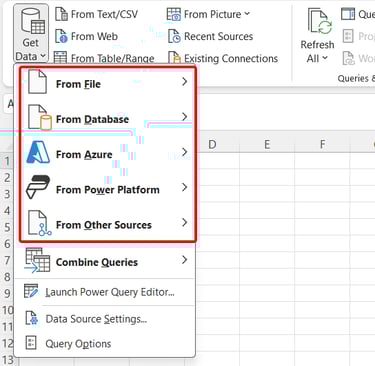The width and height of the screenshot is (375, 366).
Task: Click the Launch Power Query Editor icon
Action: [31, 291]
